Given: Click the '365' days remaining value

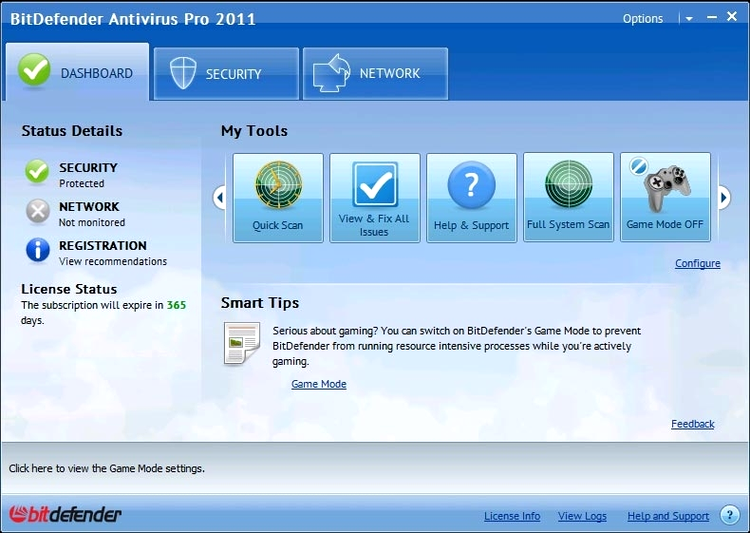Looking at the screenshot, I should (176, 305).
